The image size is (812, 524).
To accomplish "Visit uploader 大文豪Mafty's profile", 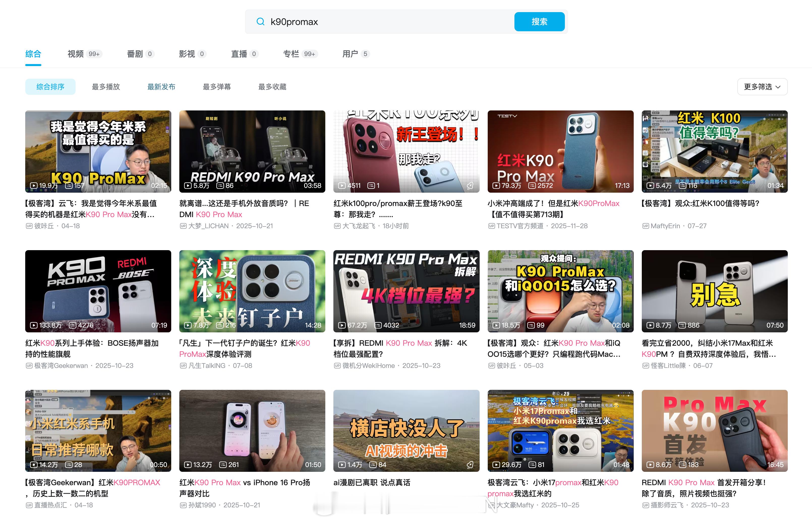I will pos(515,505).
